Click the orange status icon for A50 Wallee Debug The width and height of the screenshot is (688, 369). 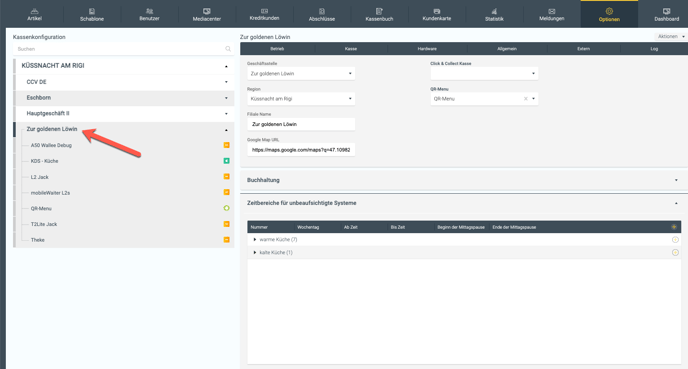click(x=226, y=145)
